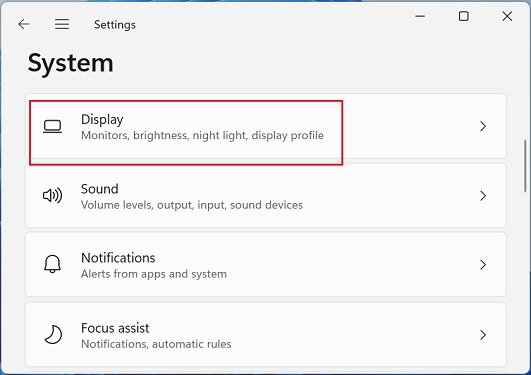The width and height of the screenshot is (531, 375).
Task: Select the Focus assist entry title
Action: pos(115,328)
